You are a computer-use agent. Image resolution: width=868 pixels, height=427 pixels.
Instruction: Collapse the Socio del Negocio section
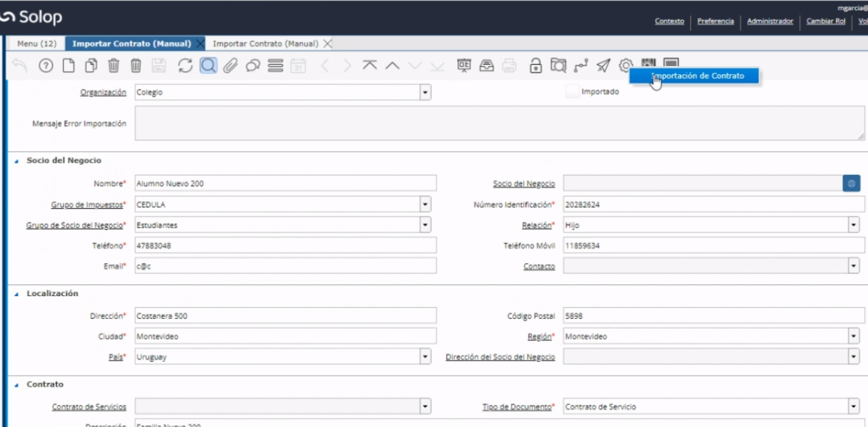[x=17, y=160]
